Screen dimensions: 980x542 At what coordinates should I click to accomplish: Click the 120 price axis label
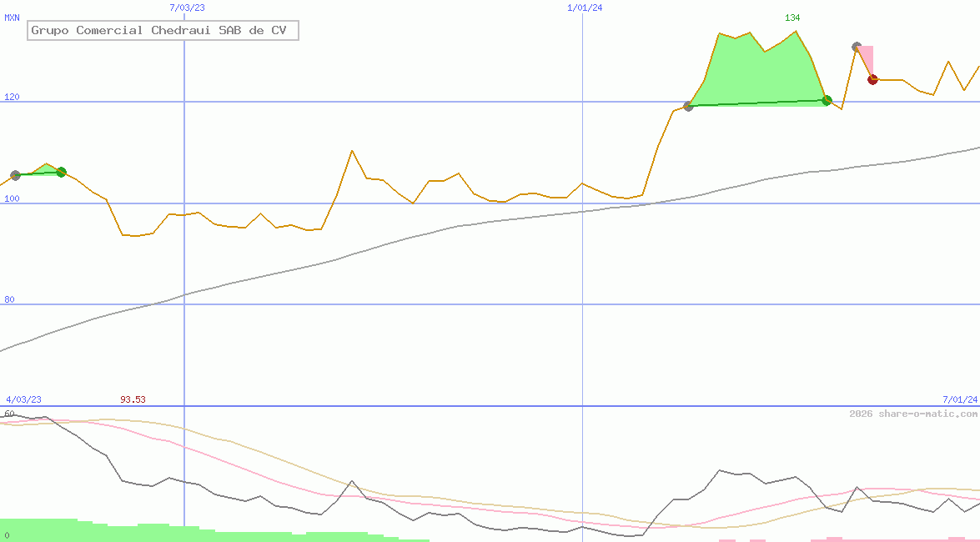coord(13,97)
